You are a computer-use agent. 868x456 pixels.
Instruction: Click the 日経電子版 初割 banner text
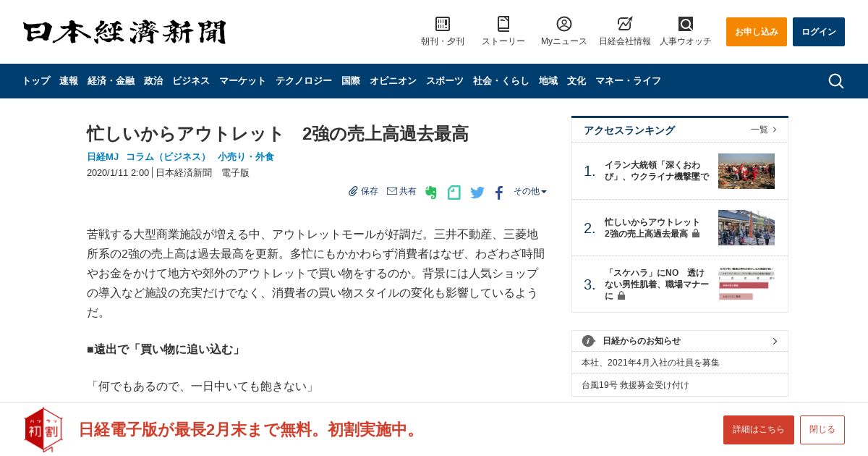click(250, 429)
